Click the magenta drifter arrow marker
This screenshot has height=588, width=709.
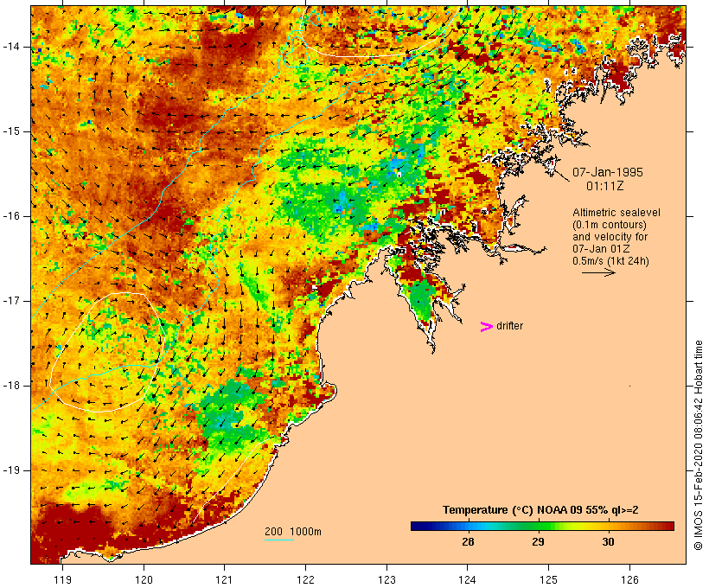point(486,326)
